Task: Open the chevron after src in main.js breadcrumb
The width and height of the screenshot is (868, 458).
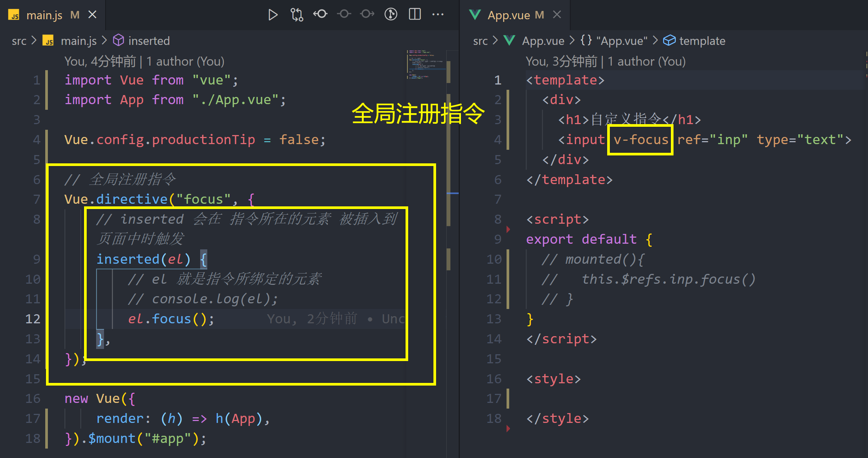Action: (x=34, y=40)
